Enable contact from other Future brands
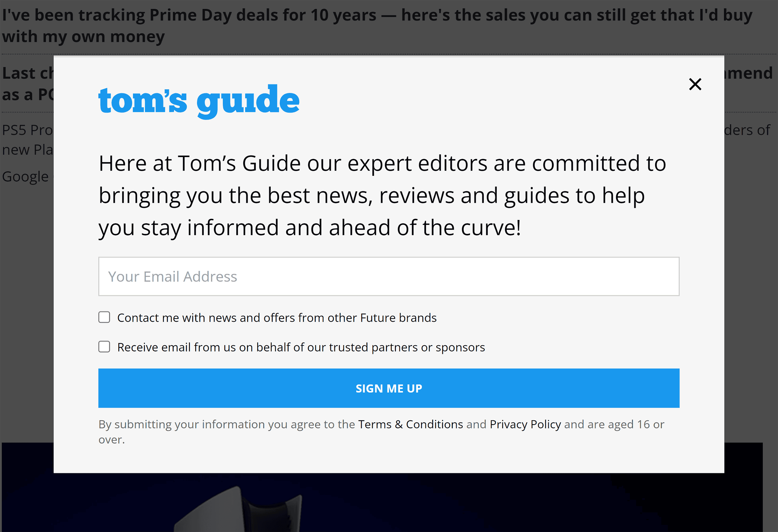 pos(104,317)
